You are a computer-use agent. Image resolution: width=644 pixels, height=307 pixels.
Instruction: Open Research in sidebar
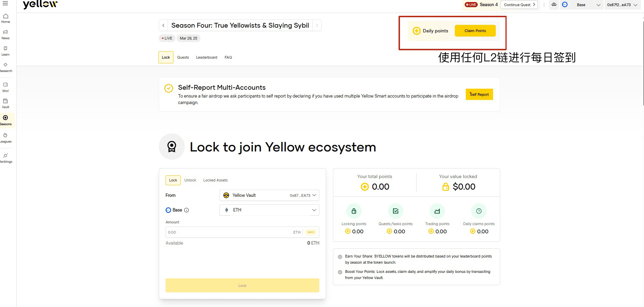coord(5,68)
